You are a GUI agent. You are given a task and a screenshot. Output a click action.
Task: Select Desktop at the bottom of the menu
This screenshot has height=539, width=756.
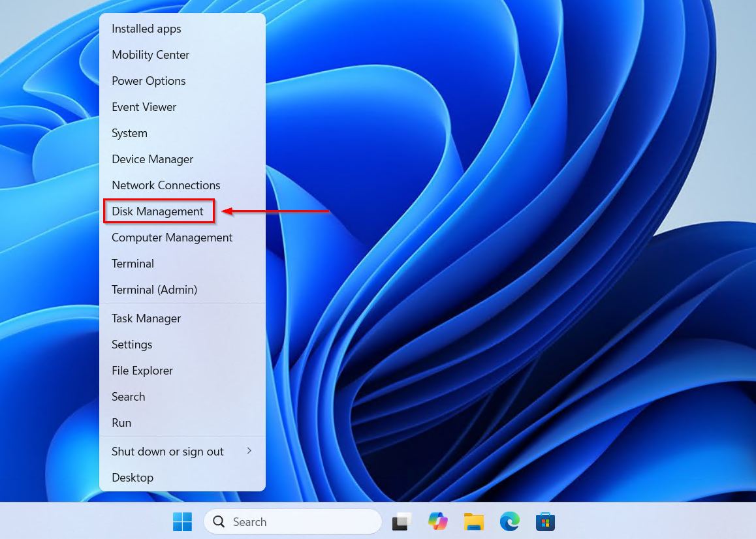pos(133,477)
